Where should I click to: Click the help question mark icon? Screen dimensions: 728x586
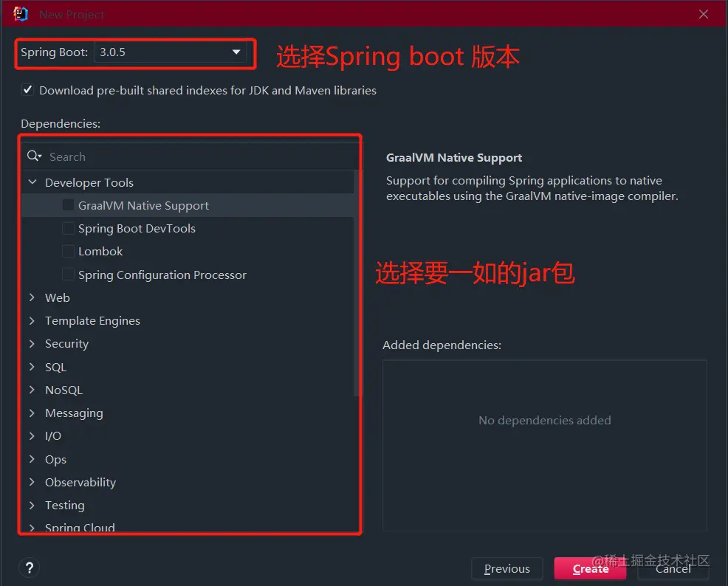pyautogui.click(x=30, y=568)
